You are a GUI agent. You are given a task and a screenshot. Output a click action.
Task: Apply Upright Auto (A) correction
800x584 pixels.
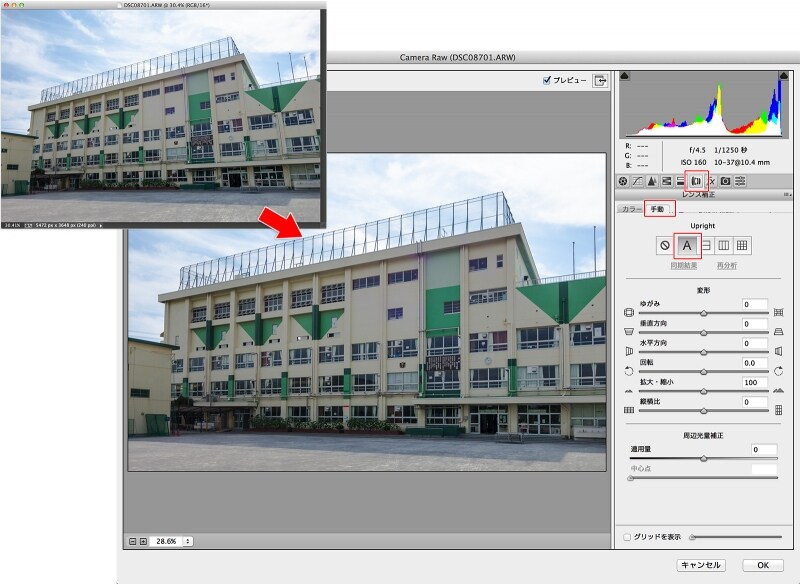[x=687, y=245]
